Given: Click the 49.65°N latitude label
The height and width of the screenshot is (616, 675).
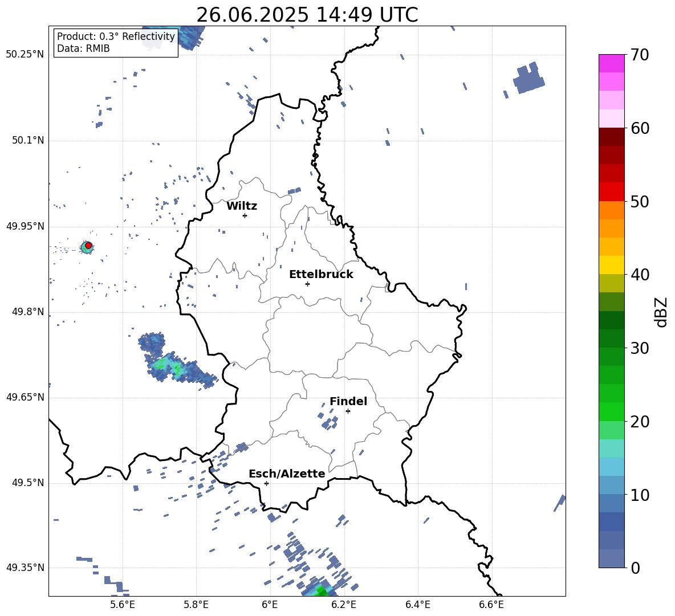Looking at the screenshot, I should tap(25, 397).
